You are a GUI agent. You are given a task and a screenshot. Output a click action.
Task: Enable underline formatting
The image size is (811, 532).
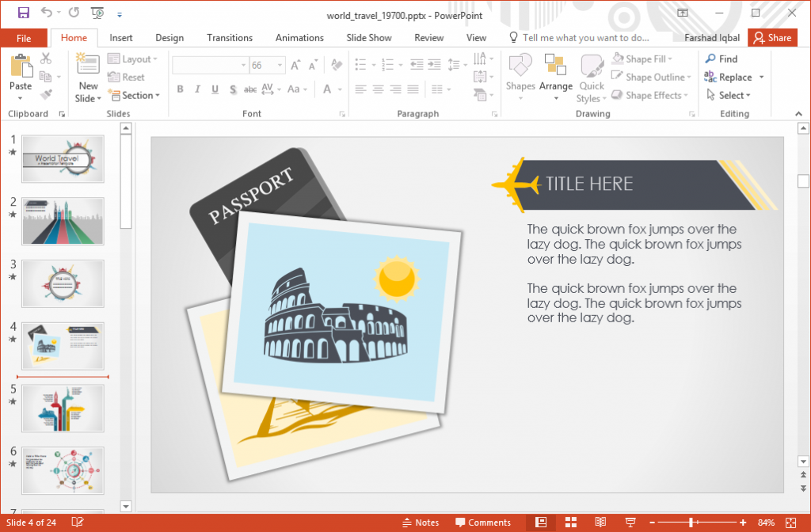(x=213, y=89)
